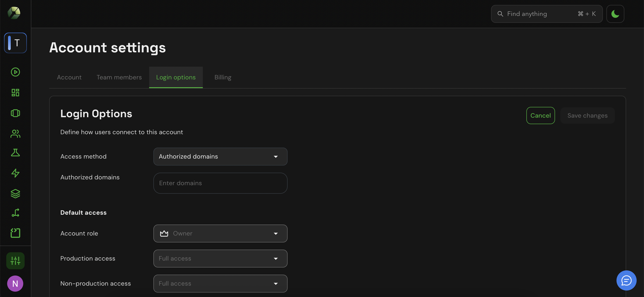Open the chat support bubble

pos(626,280)
